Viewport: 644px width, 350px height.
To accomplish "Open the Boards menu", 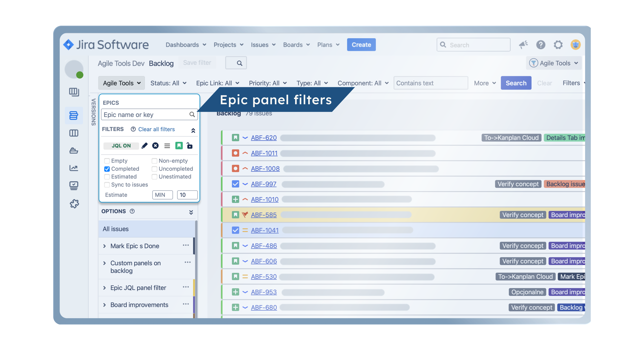I will [296, 45].
